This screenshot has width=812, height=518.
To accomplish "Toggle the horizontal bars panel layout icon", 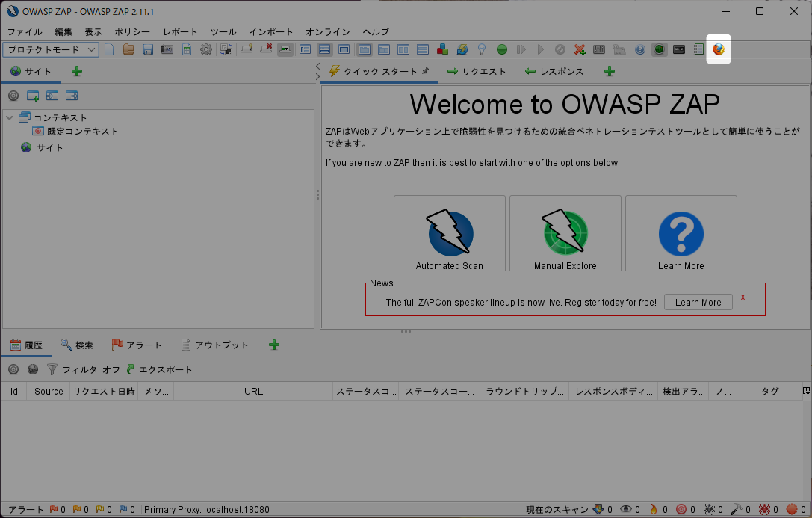I will tap(325, 49).
